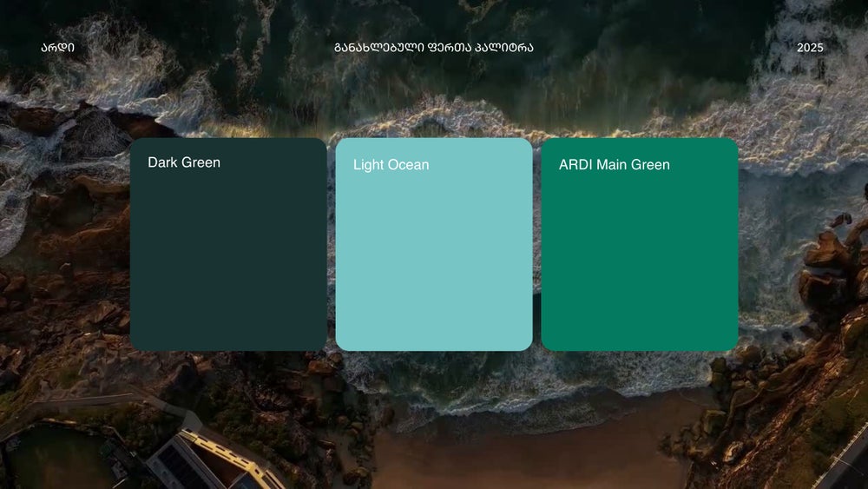Click the 'Light Ocean' label text
The width and height of the screenshot is (868, 489).
click(391, 164)
